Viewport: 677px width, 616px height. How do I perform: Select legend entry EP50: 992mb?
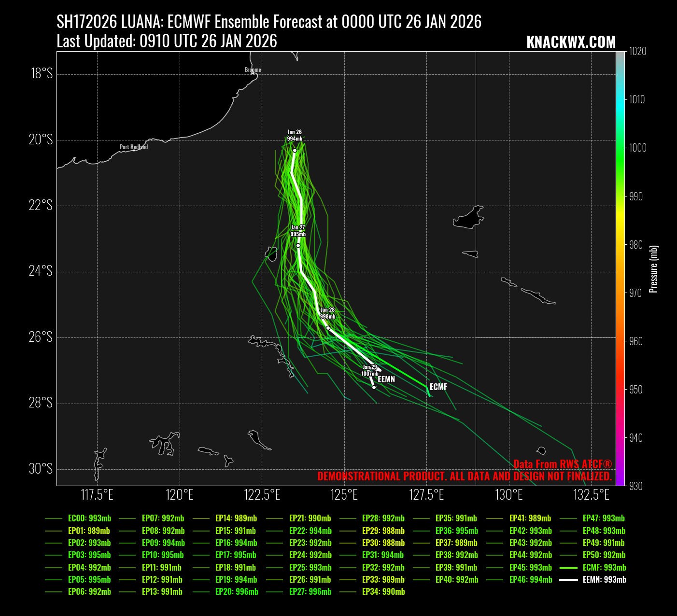click(x=604, y=555)
